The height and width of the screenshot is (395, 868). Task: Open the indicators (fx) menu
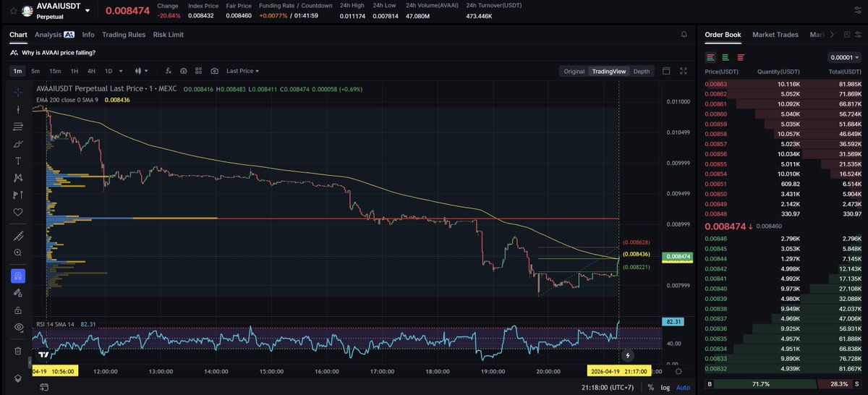click(x=169, y=71)
